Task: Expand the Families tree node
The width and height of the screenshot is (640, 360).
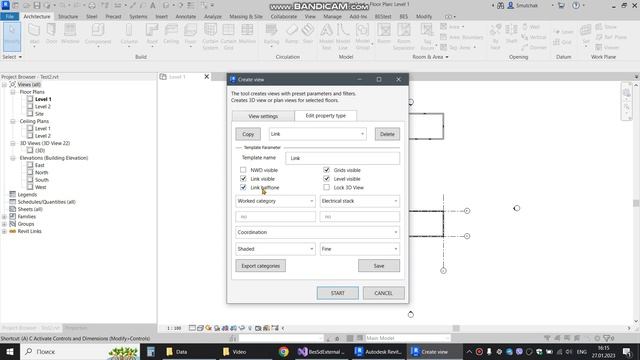Action: tap(4, 216)
